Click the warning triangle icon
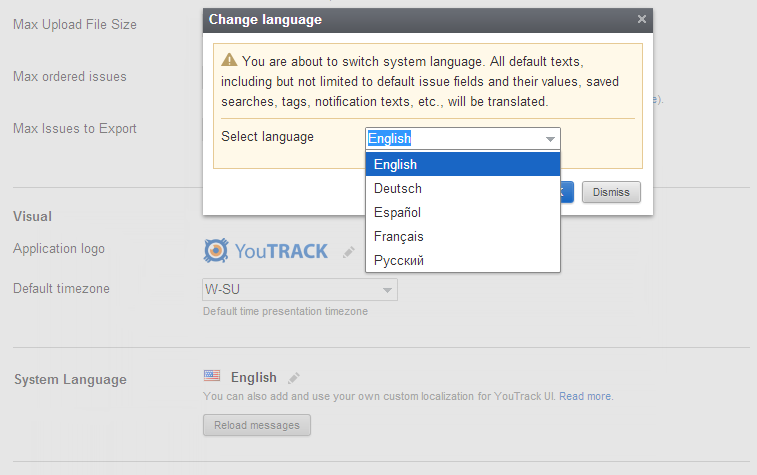The image size is (757, 475). pos(229,60)
